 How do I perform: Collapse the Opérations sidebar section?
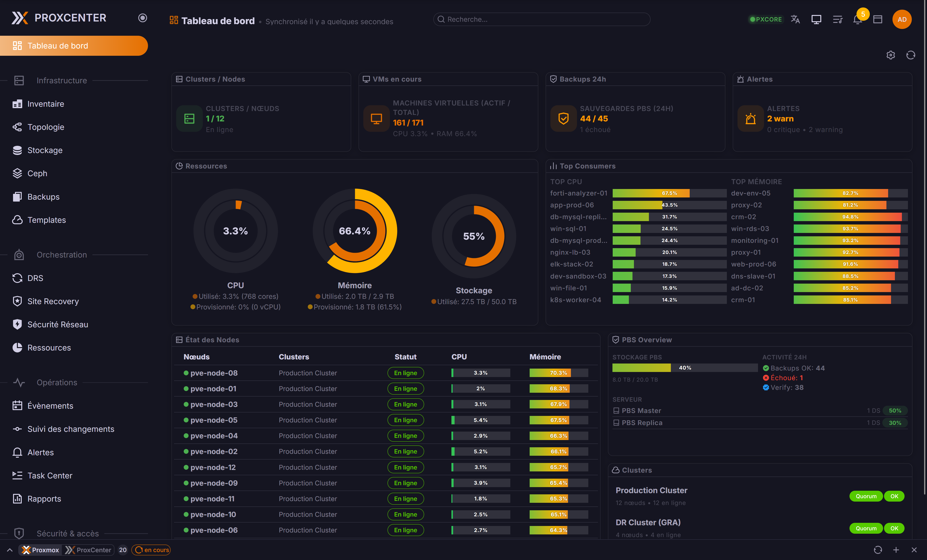[57, 383]
